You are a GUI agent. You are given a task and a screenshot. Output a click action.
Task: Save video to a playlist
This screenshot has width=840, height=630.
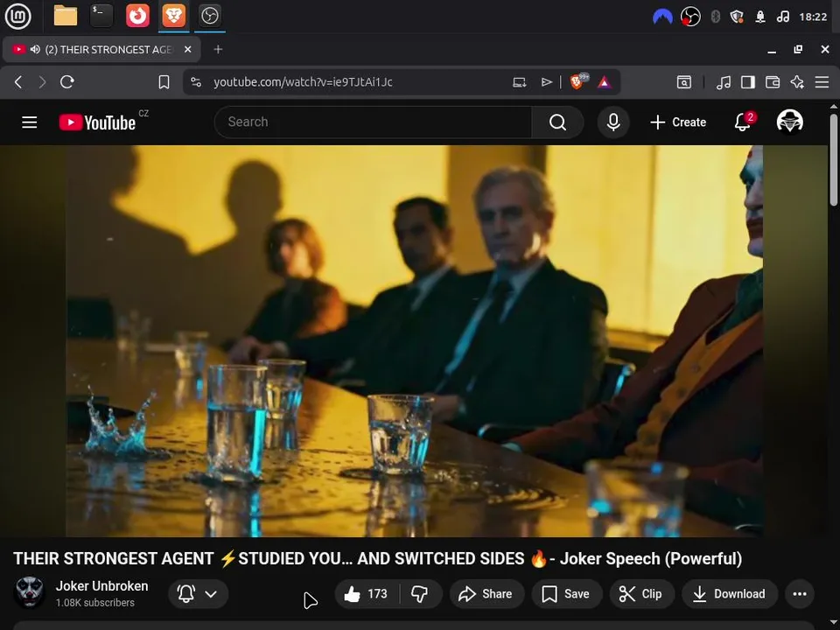click(x=567, y=593)
